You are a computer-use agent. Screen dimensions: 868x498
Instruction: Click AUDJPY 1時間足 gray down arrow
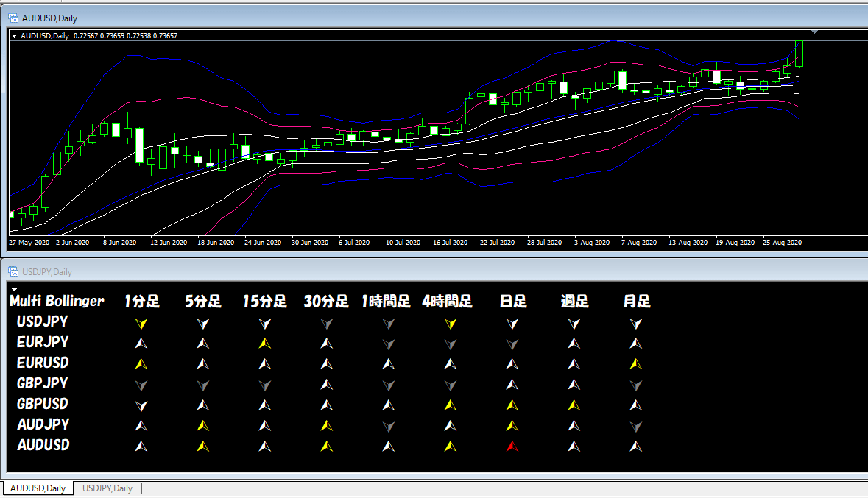(389, 426)
